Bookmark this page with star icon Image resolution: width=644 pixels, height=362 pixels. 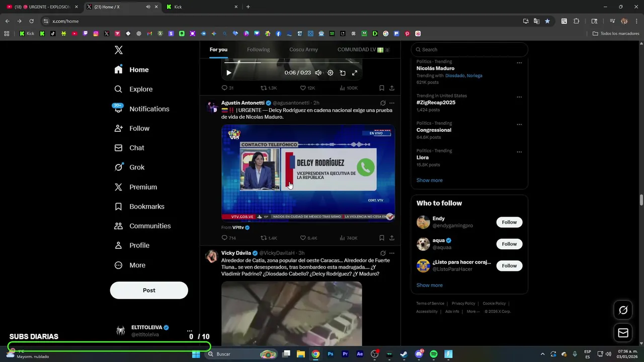547,21
